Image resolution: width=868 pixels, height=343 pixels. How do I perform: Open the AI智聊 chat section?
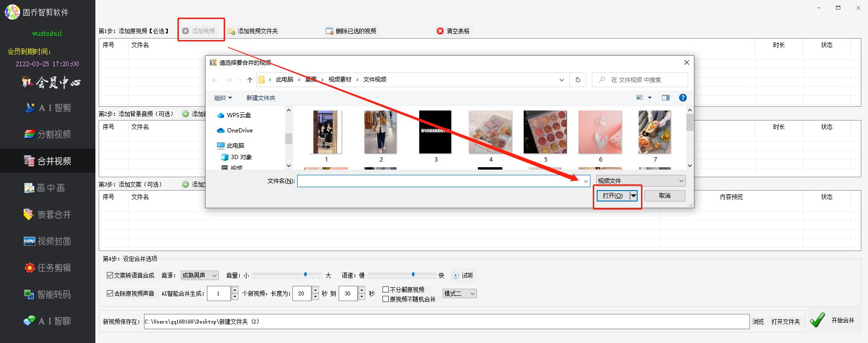click(x=48, y=321)
